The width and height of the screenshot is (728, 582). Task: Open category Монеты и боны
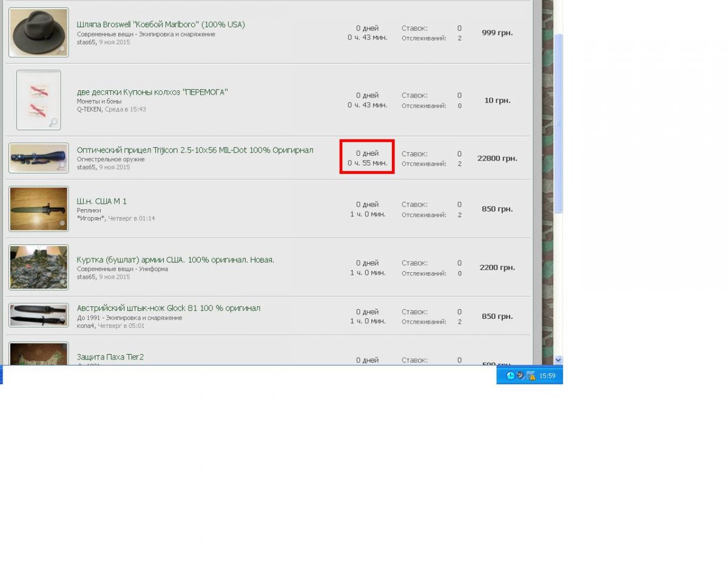point(99,101)
